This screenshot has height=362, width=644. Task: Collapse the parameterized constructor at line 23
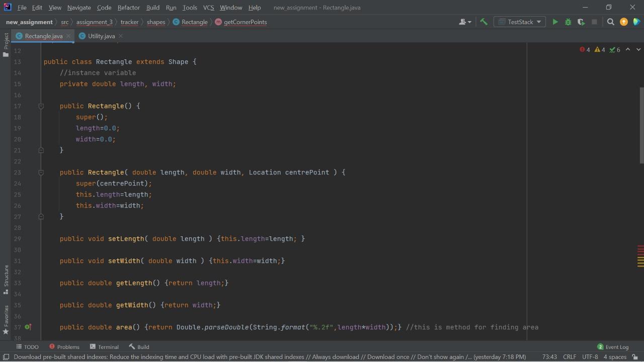(41, 172)
